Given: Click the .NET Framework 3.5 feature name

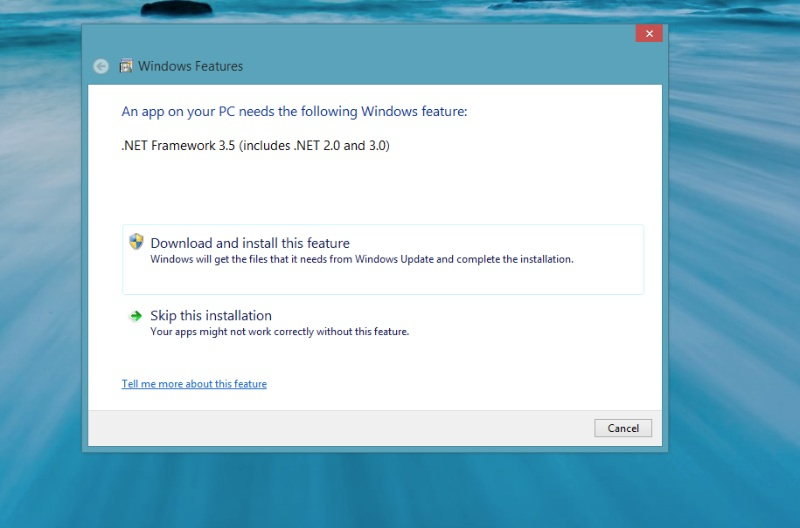Looking at the screenshot, I should [255, 145].
